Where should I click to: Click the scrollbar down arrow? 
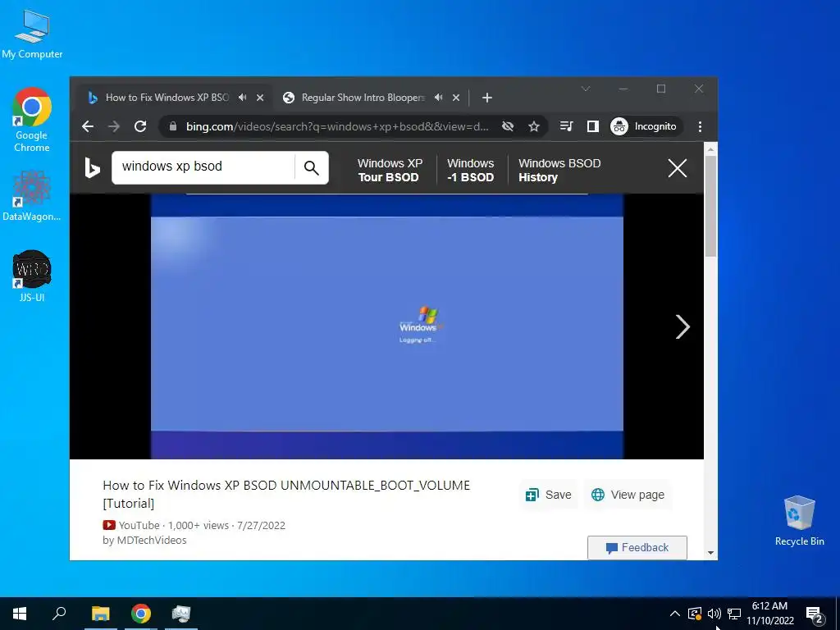[710, 553]
